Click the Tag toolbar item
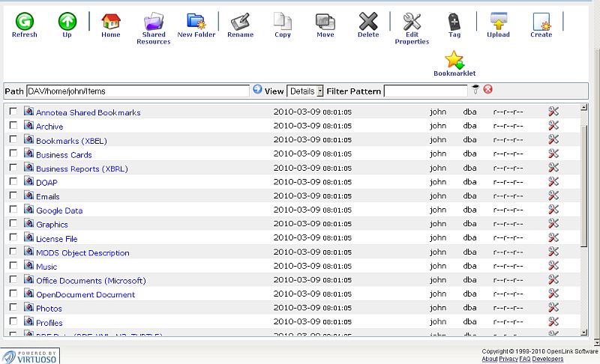Image resolution: width=600 pixels, height=364 pixels. point(454,22)
